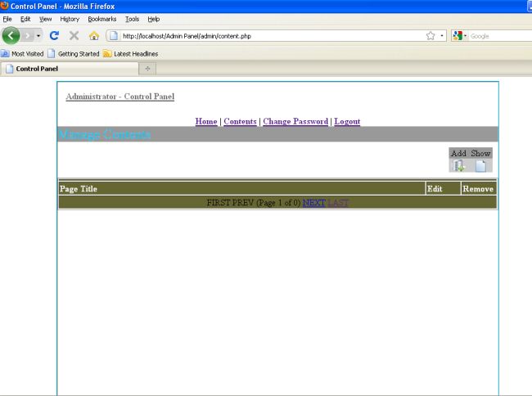Open the back/forward history dropdown arrow

click(38, 36)
